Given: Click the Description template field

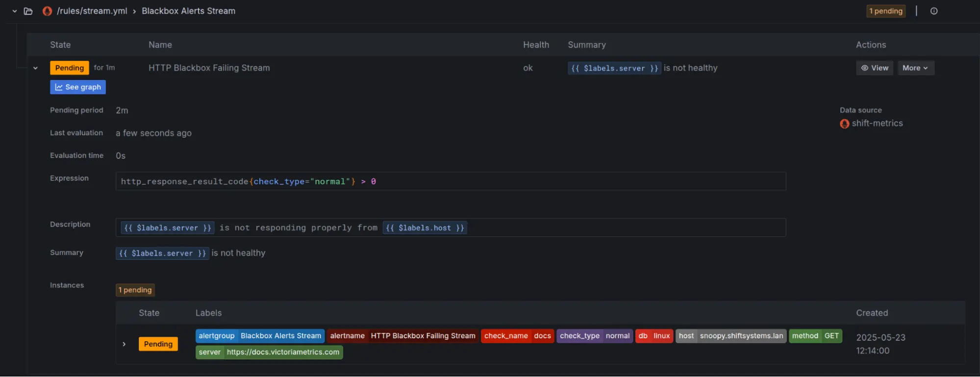Looking at the screenshot, I should click(451, 227).
